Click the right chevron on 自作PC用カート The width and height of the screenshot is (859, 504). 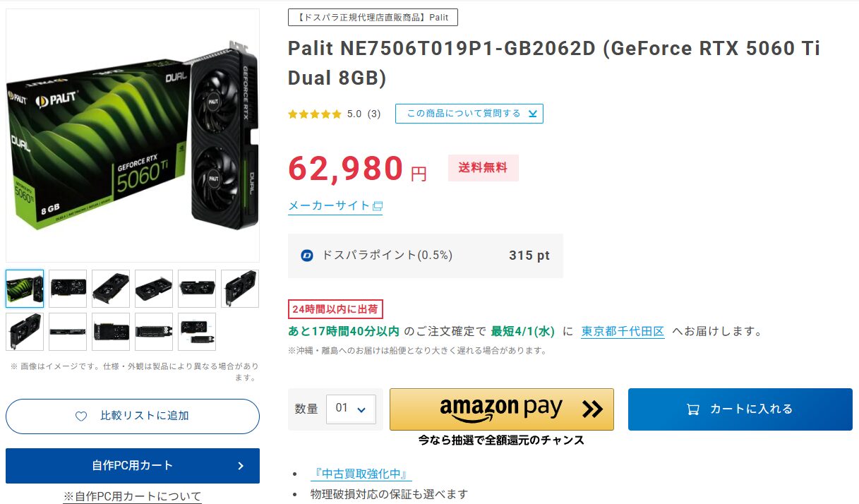coord(241,466)
